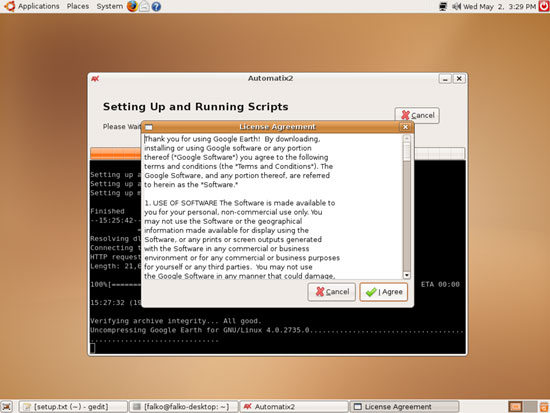Click license scrollbar down arrow
This screenshot has height=413, width=550.
tap(407, 275)
